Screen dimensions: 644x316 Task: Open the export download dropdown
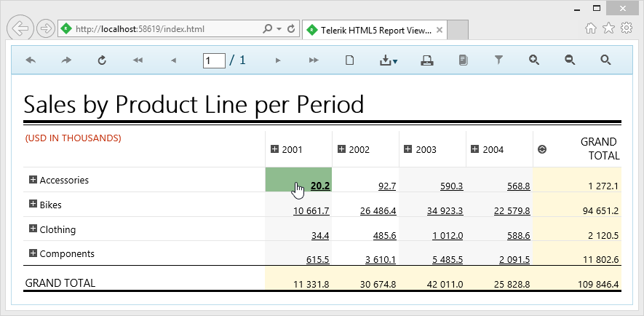388,61
